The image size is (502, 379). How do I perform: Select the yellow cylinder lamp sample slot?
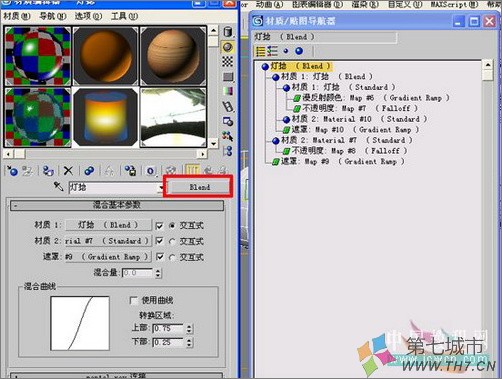point(105,117)
